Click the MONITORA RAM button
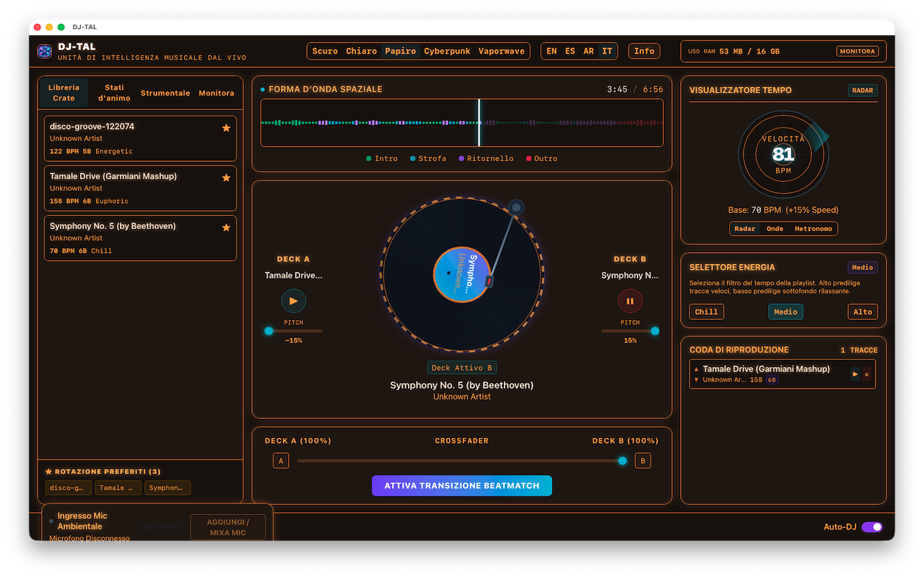Viewport: 924px width, 578px height. pos(858,51)
